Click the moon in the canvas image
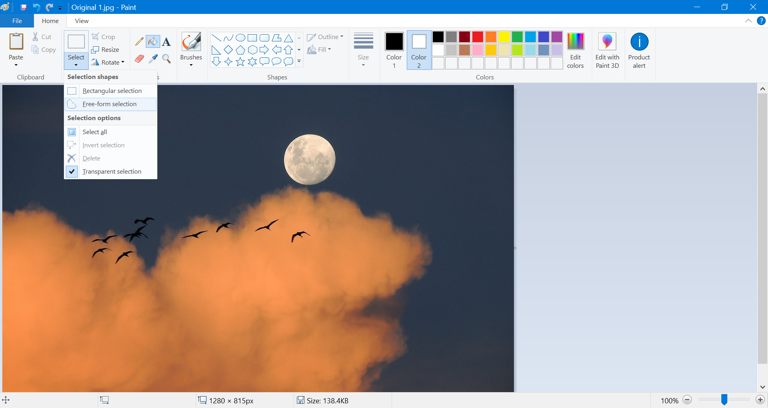 [310, 160]
